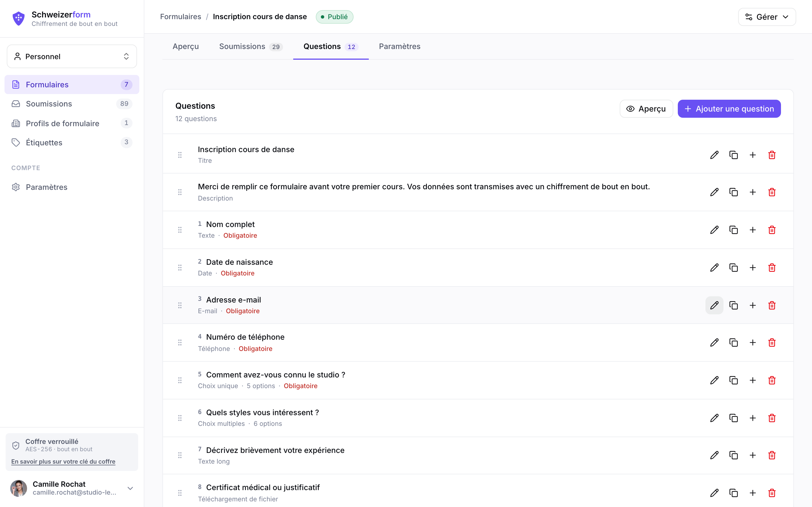Click the drag handle for Quels styles question
Screen dimensions: 812x507
tap(180, 418)
